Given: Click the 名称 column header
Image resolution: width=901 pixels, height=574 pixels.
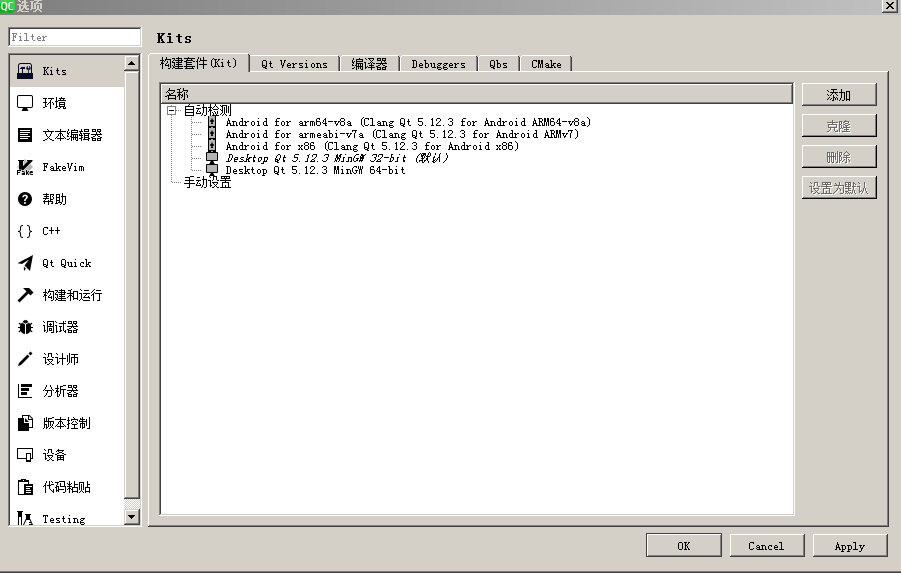Looking at the screenshot, I should pyautogui.click(x=476, y=94).
